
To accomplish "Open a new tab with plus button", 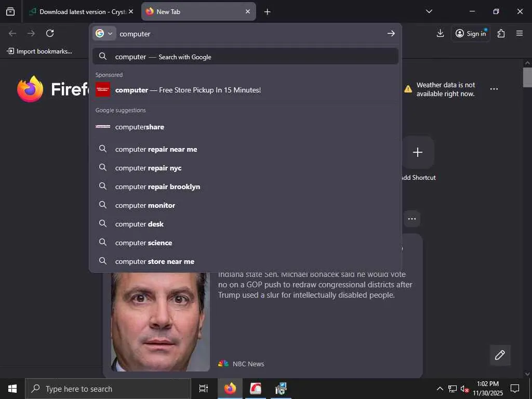I will click(x=268, y=12).
